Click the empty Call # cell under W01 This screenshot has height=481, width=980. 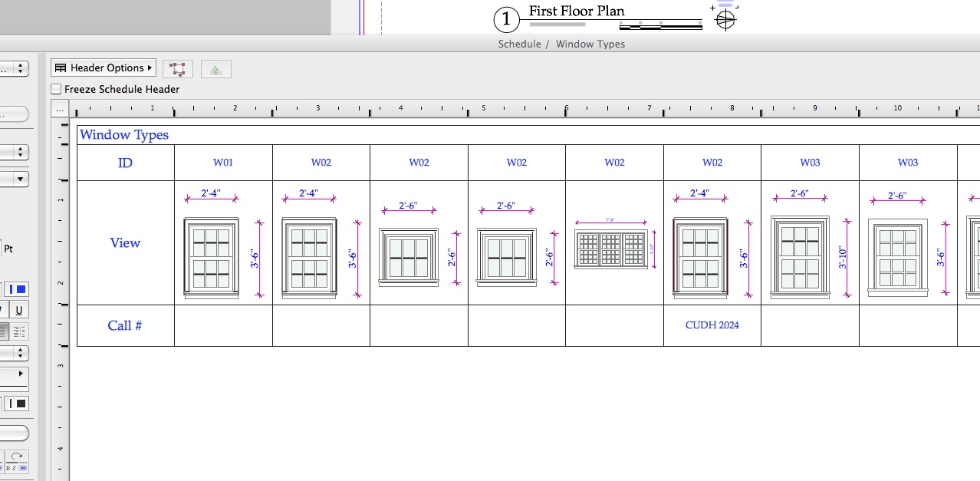(222, 325)
